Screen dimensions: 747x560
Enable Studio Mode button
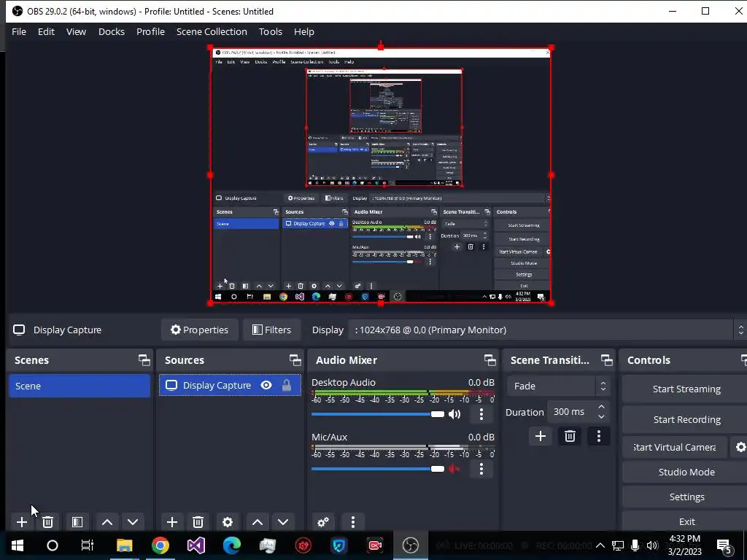(x=686, y=472)
